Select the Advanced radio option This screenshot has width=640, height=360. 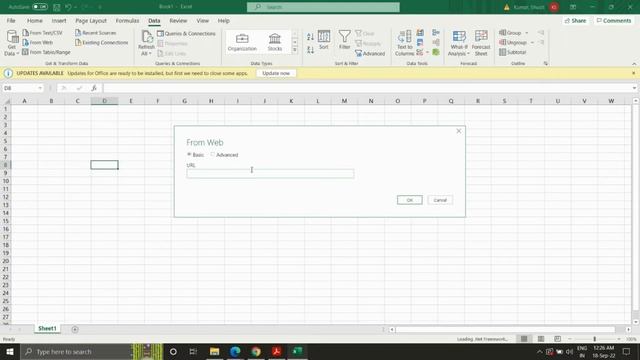coord(212,155)
